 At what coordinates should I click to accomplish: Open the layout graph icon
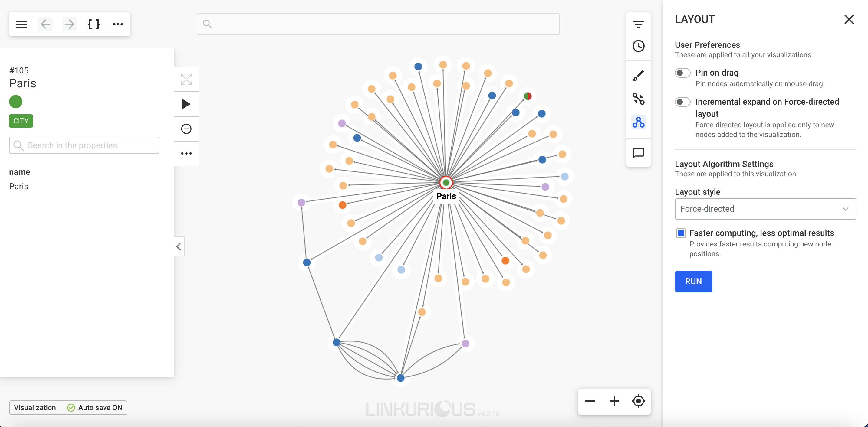coord(638,122)
